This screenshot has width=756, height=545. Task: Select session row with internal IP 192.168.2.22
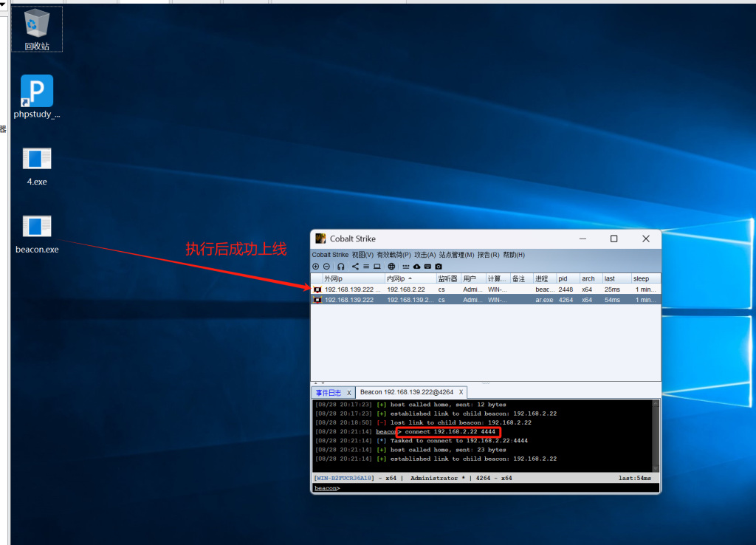point(486,289)
